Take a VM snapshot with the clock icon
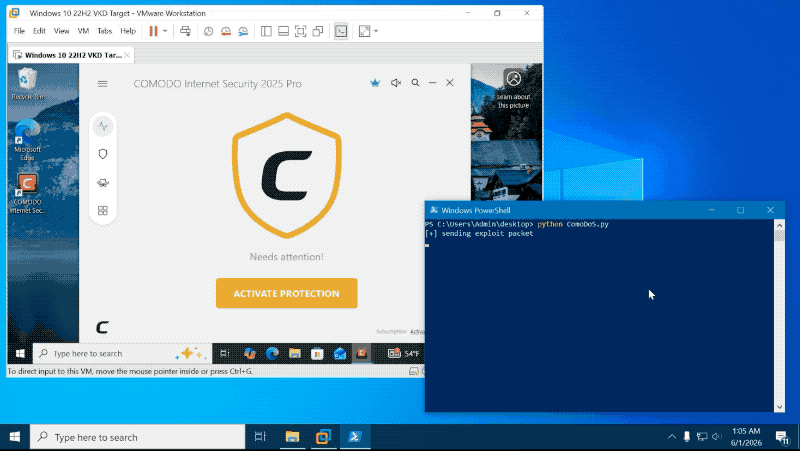The width and height of the screenshot is (800, 451). coord(208,31)
